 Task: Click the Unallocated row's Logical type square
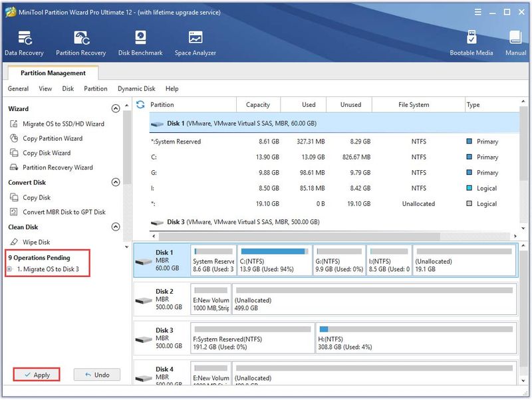click(x=469, y=203)
